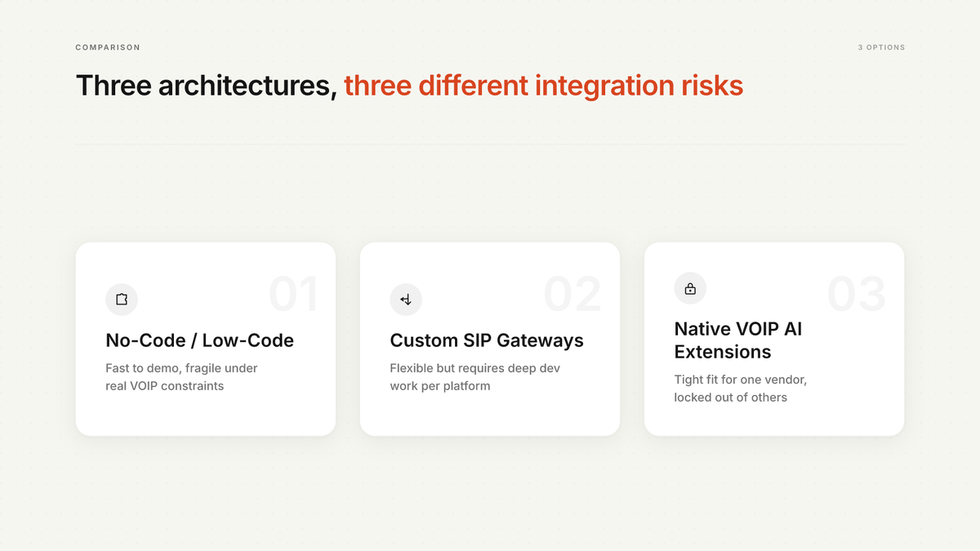Click the 'Fast to demo, fragile under' description
980x551 pixels.
point(181,368)
